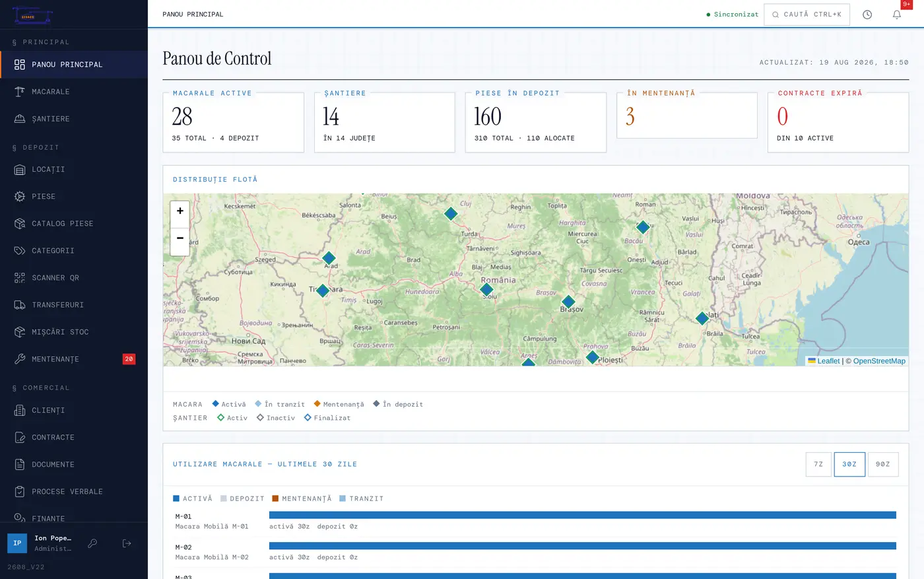Click the key icon beside the user name
Screen dimensions: 924x579
[x=93, y=543]
